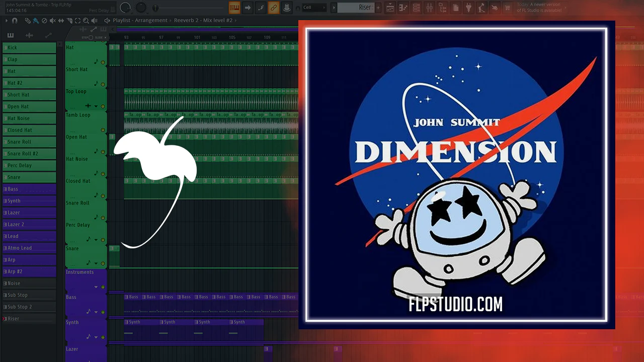This screenshot has height=362, width=644.
Task: Adjust the master volume knob
Action: coord(125,8)
